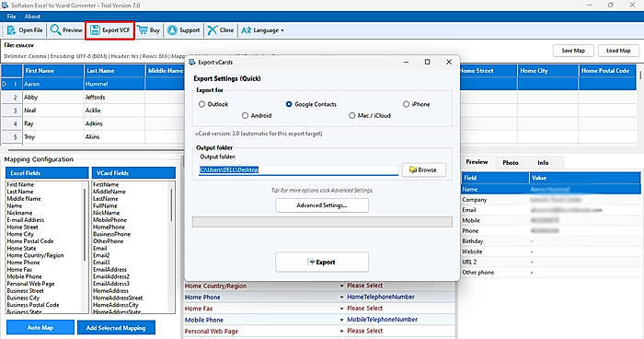Maximize the Export vCards dialog
This screenshot has height=339, width=644.
427,62
